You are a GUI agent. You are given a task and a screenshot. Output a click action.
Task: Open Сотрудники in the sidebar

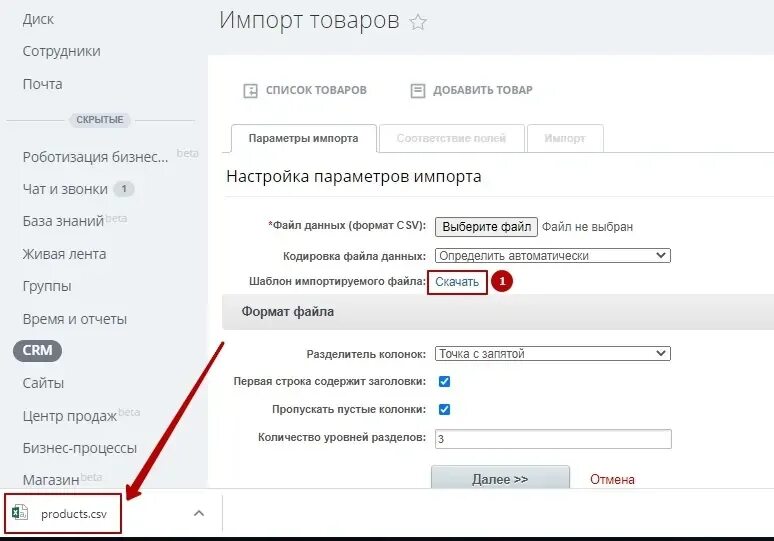(x=61, y=51)
